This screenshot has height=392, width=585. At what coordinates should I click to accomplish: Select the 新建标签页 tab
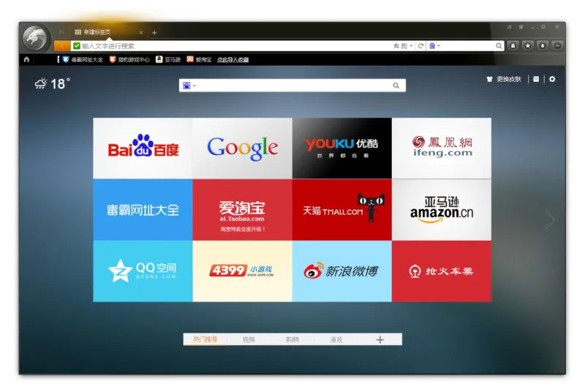(108, 32)
